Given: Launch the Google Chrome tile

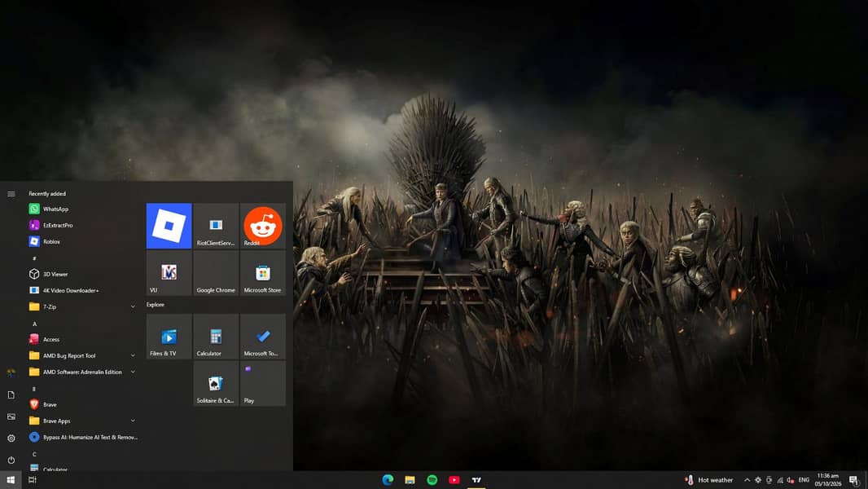Looking at the screenshot, I should [216, 273].
